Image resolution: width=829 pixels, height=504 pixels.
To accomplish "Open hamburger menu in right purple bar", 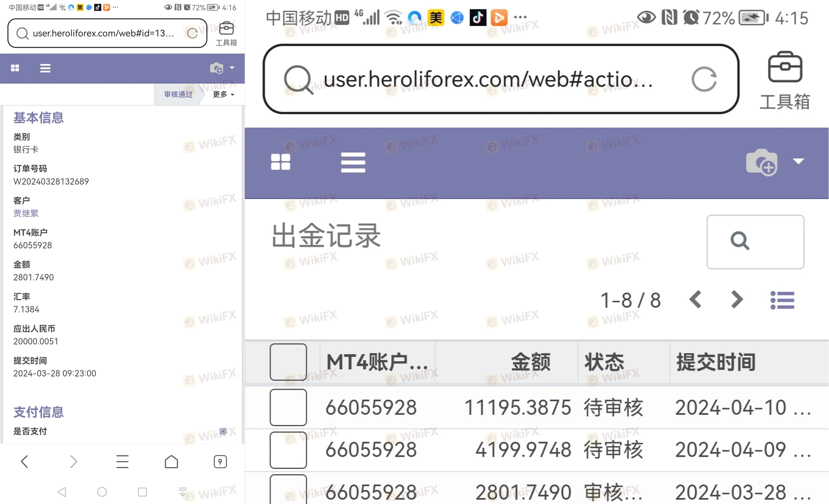I will pyautogui.click(x=353, y=163).
